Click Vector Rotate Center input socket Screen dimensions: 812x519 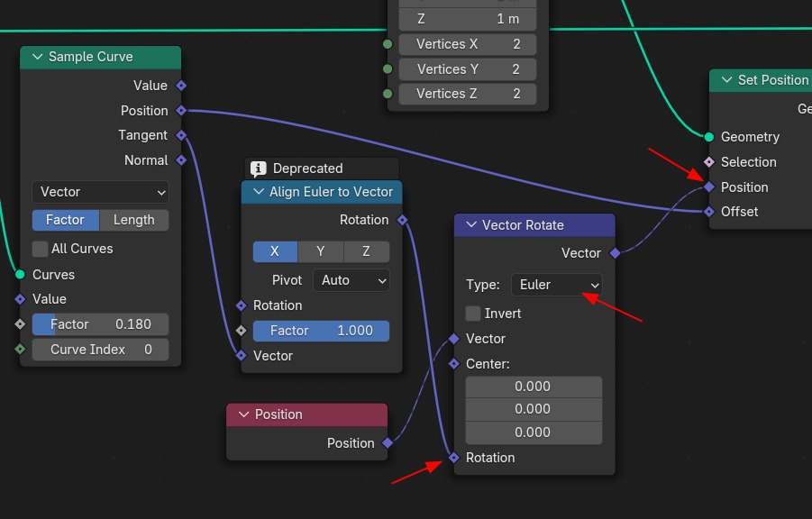(x=454, y=364)
